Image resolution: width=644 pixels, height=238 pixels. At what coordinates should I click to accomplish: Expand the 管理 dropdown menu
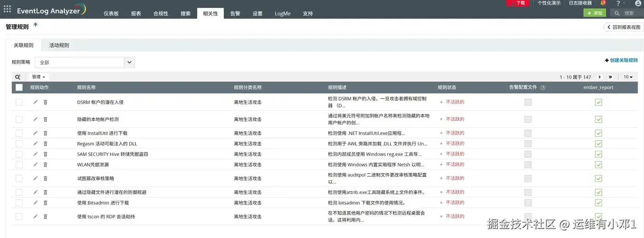point(39,77)
